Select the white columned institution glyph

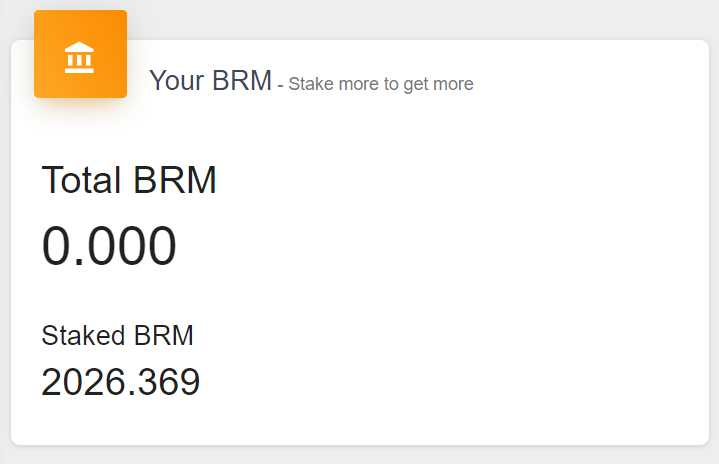tap(79, 57)
